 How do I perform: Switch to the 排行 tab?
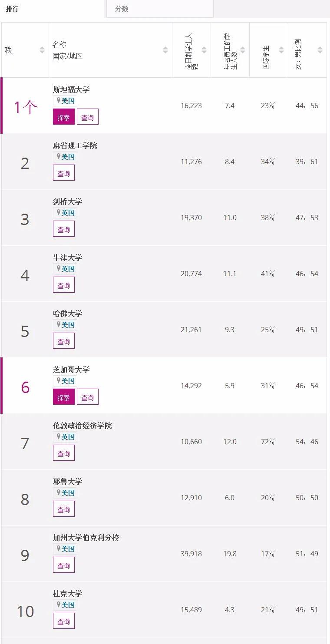point(12,9)
